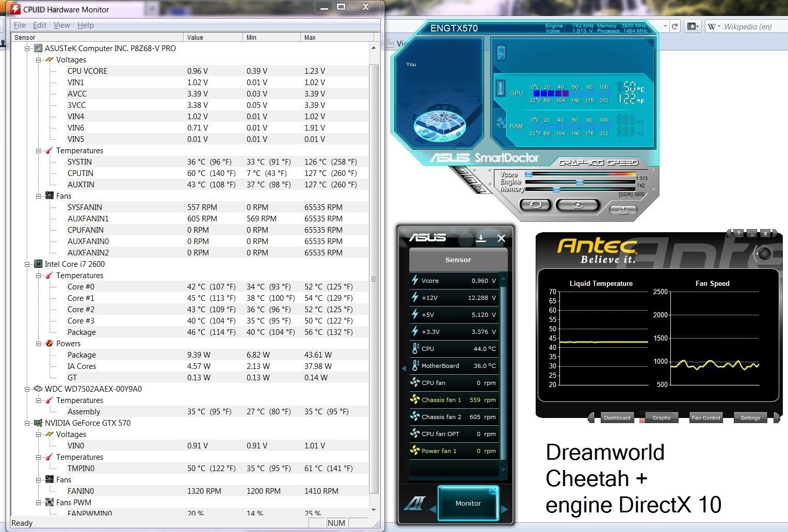This screenshot has width=788, height=532.
Task: Select the SYSFANIN 557 RPM row
Action: 217,207
